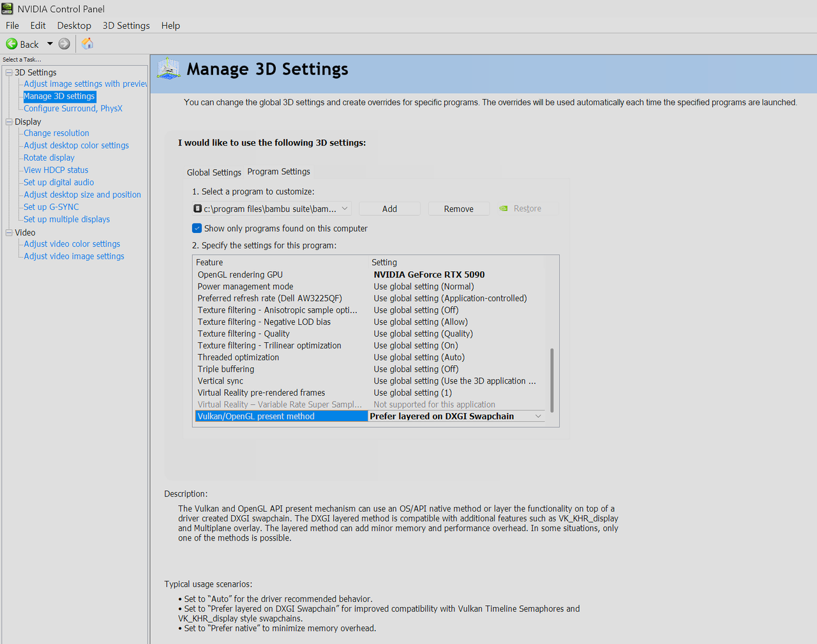The image size is (817, 644).
Task: Click the Remove button
Action: tap(458, 209)
